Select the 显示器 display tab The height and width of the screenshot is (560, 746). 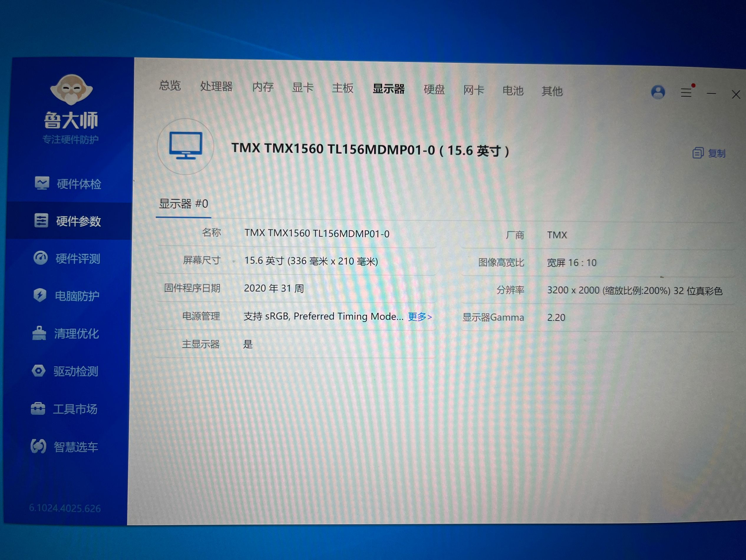pyautogui.click(x=389, y=89)
